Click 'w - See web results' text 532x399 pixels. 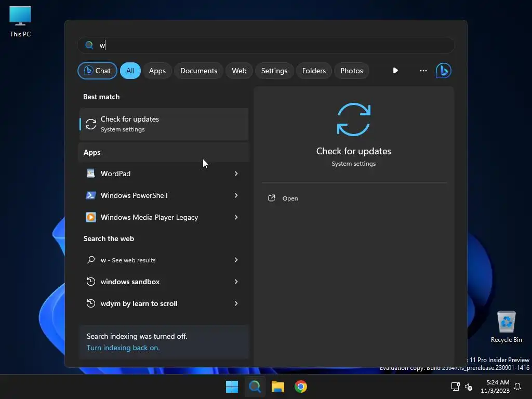tap(128, 260)
